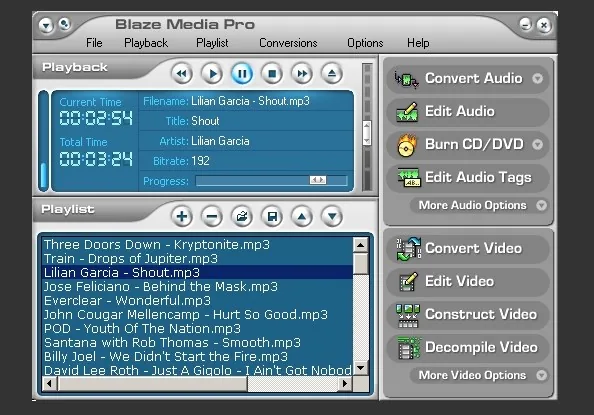Remove playlist item with minus icon
Screen dimensions: 594x415
pyautogui.click(x=212, y=216)
